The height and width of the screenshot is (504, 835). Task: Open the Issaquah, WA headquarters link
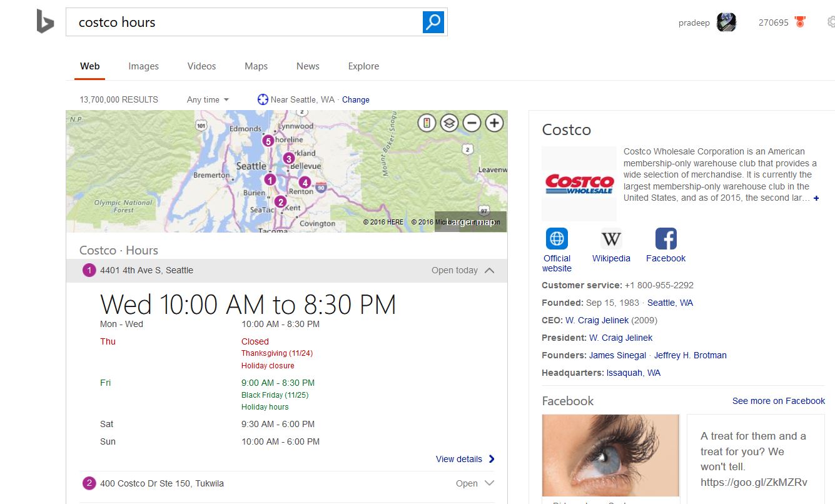[x=634, y=373]
